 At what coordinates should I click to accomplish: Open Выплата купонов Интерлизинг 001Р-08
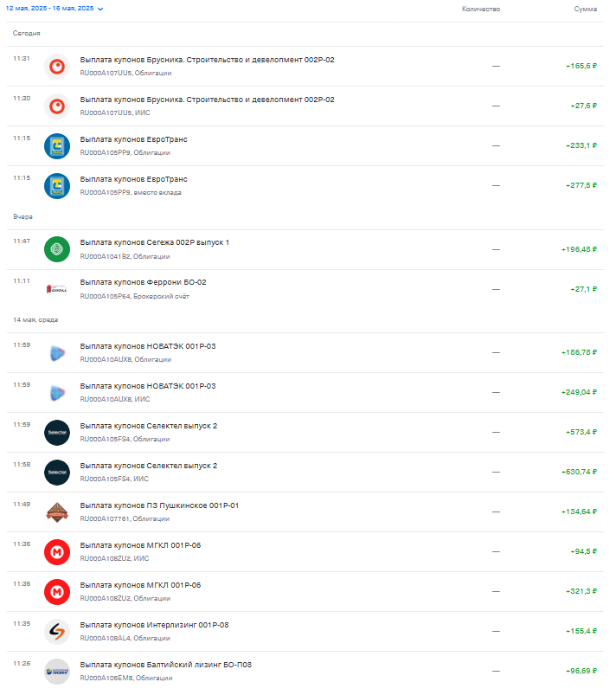(x=305, y=632)
